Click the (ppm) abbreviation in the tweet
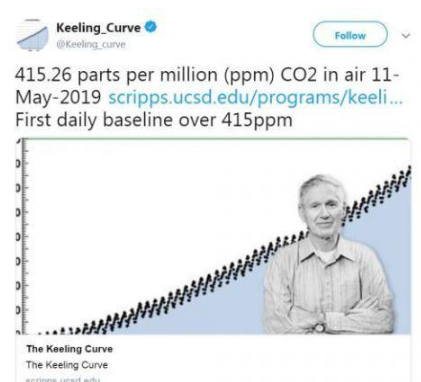Image resolution: width=421 pixels, height=382 pixels. coord(249,75)
